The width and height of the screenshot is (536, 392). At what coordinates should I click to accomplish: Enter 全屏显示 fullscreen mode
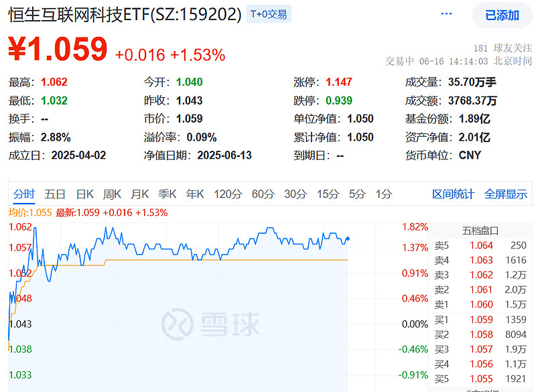tap(506, 194)
